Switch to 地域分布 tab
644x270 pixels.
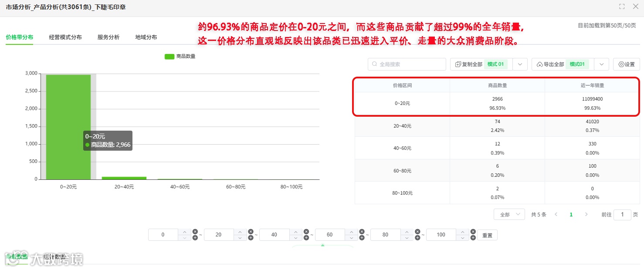click(146, 37)
